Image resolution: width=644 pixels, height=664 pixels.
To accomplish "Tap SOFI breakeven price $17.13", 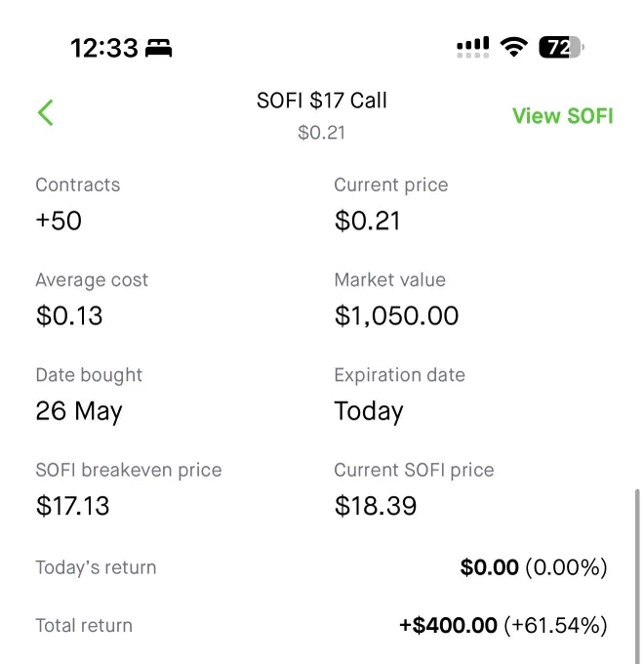I will 73,506.
